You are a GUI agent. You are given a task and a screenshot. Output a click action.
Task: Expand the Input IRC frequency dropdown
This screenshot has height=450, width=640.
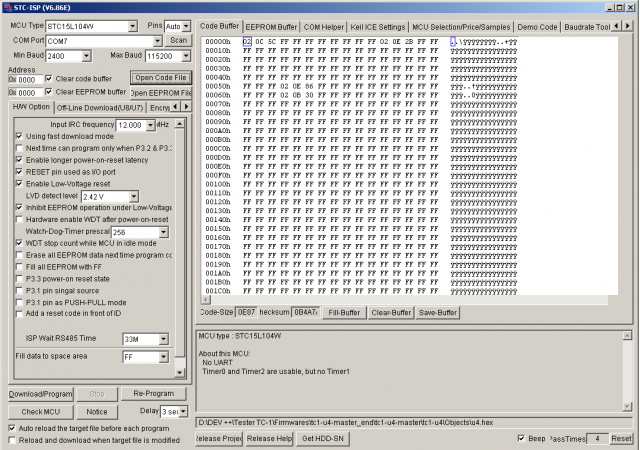coord(151,125)
